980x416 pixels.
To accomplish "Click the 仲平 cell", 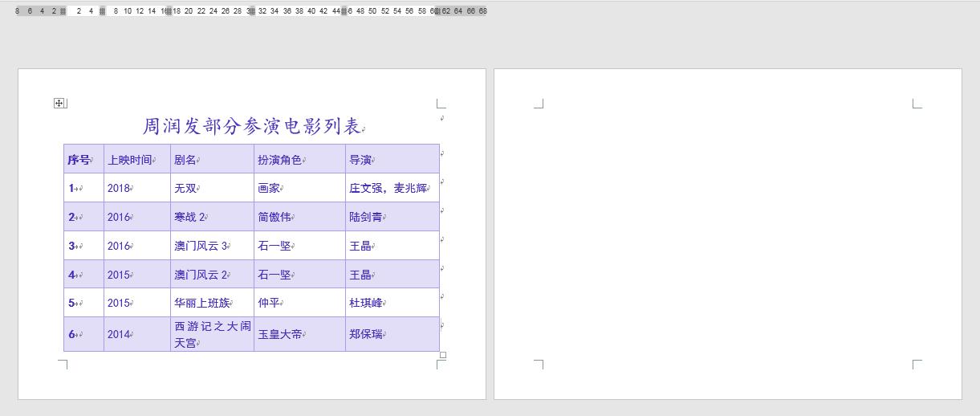I will (299, 303).
